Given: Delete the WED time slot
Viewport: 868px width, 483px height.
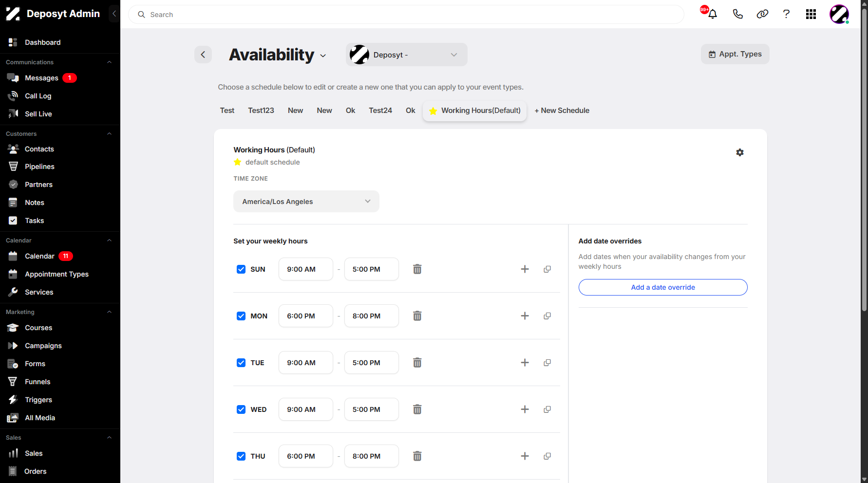Looking at the screenshot, I should click(417, 409).
